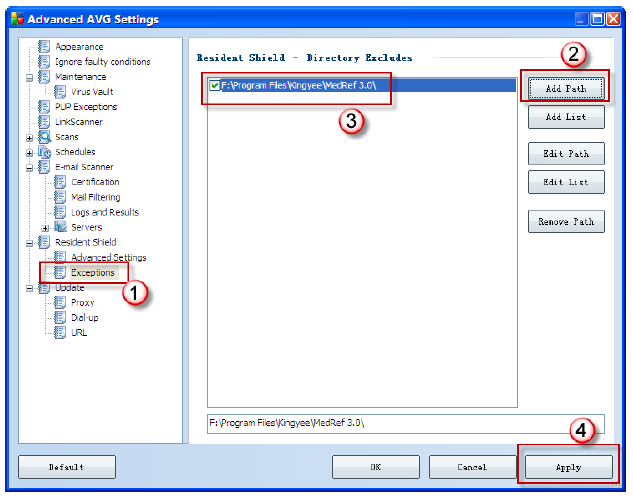Click the Edit List button
633x497 pixels.
(566, 182)
